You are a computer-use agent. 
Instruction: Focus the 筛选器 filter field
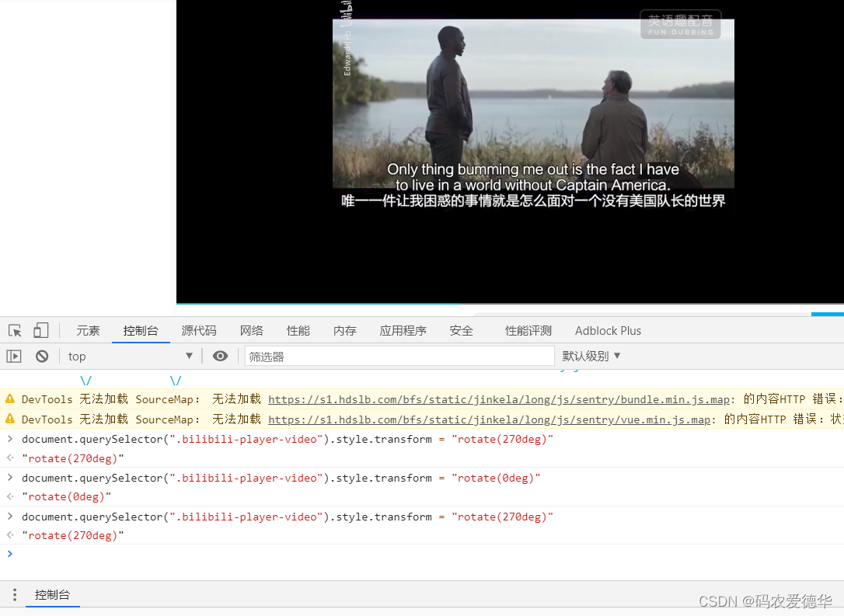pos(399,356)
